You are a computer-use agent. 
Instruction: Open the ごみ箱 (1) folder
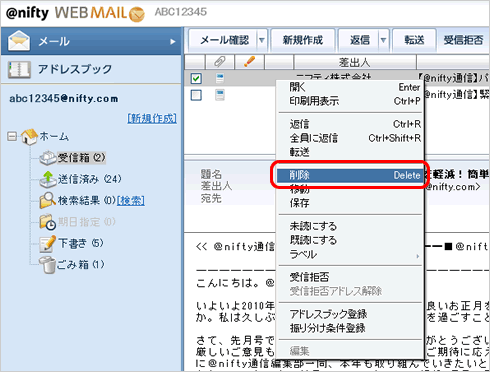point(80,265)
